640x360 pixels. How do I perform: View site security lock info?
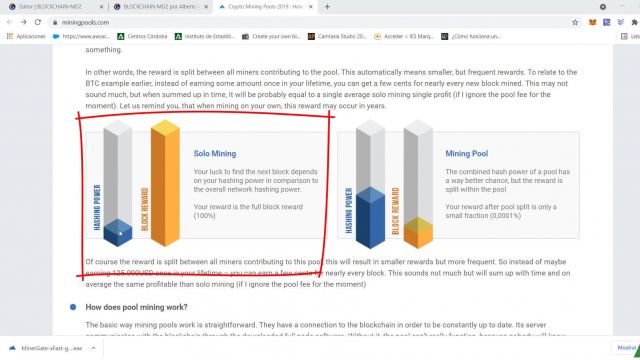tap(55, 22)
